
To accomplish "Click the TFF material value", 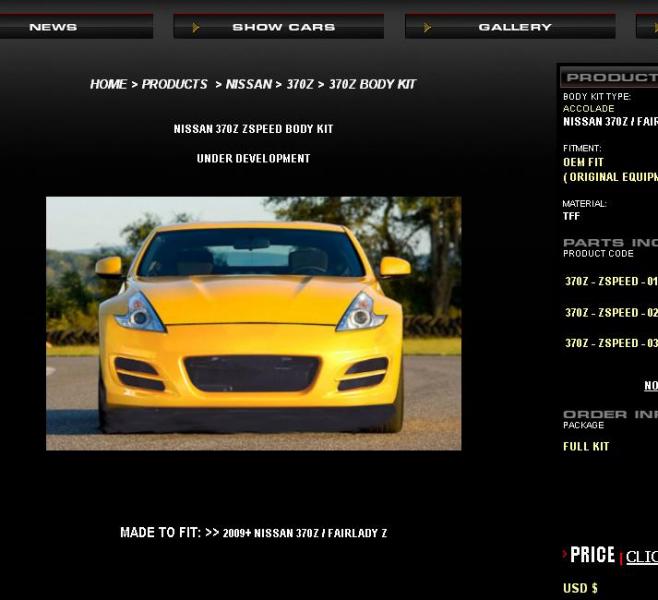I will point(571,217).
